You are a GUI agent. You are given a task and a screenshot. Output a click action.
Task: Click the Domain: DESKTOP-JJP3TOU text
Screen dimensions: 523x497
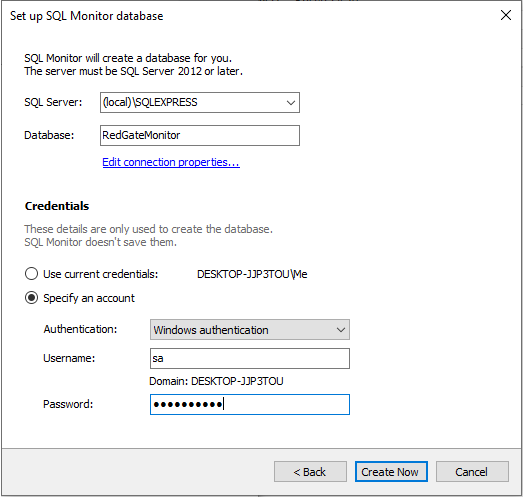(216, 381)
